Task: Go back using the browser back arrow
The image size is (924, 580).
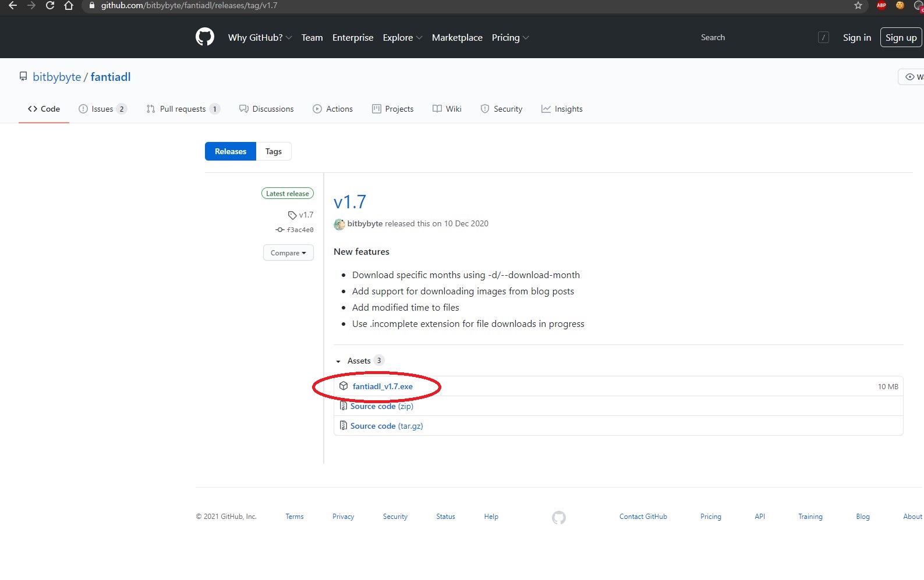Action: pos(13,5)
